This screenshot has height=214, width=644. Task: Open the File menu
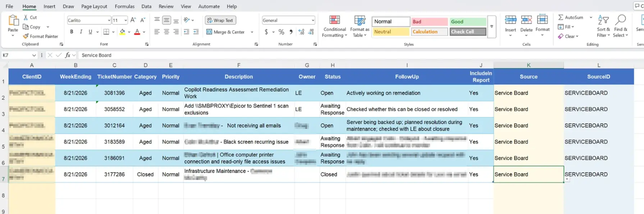[9, 6]
